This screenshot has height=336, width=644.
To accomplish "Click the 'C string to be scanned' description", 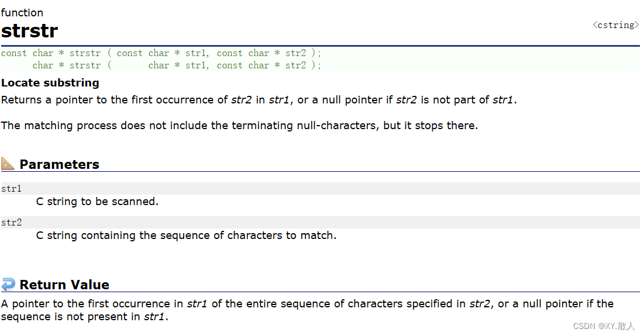I will click(97, 202).
